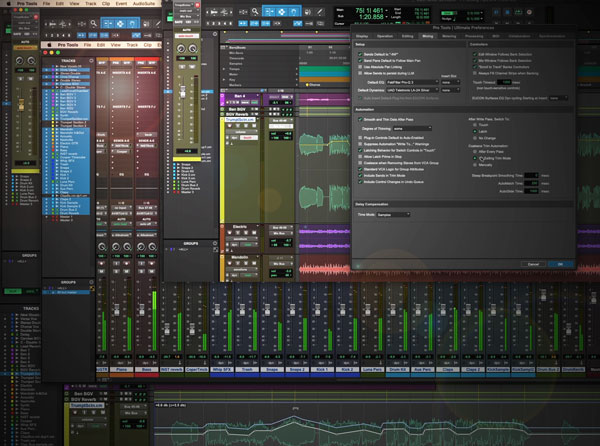
Task: Click Solo button on the floating channel strip
Action: coord(183,67)
